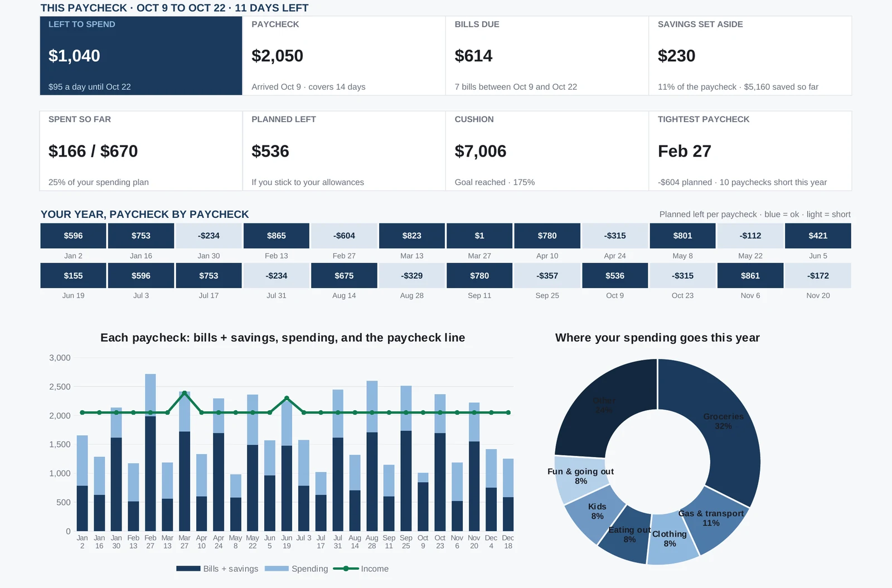
Task: Select the Jun 5 paycheck cell $421
Action: 818,236
